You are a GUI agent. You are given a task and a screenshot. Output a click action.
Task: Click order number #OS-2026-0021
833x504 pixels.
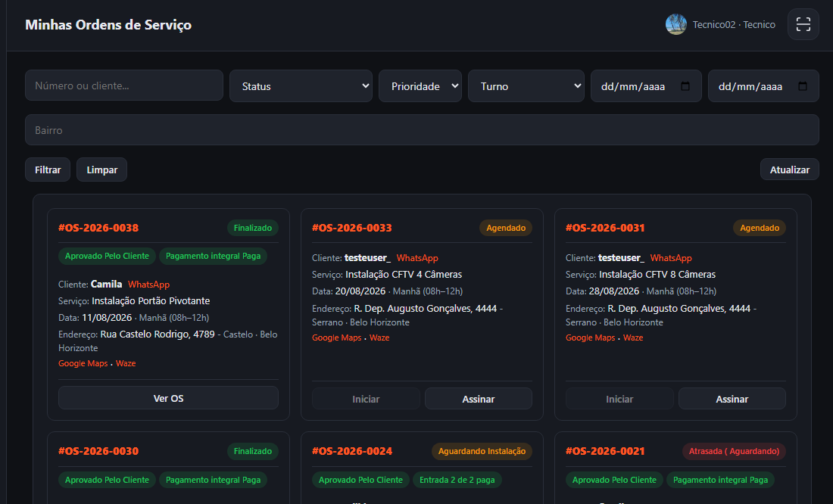pos(605,452)
